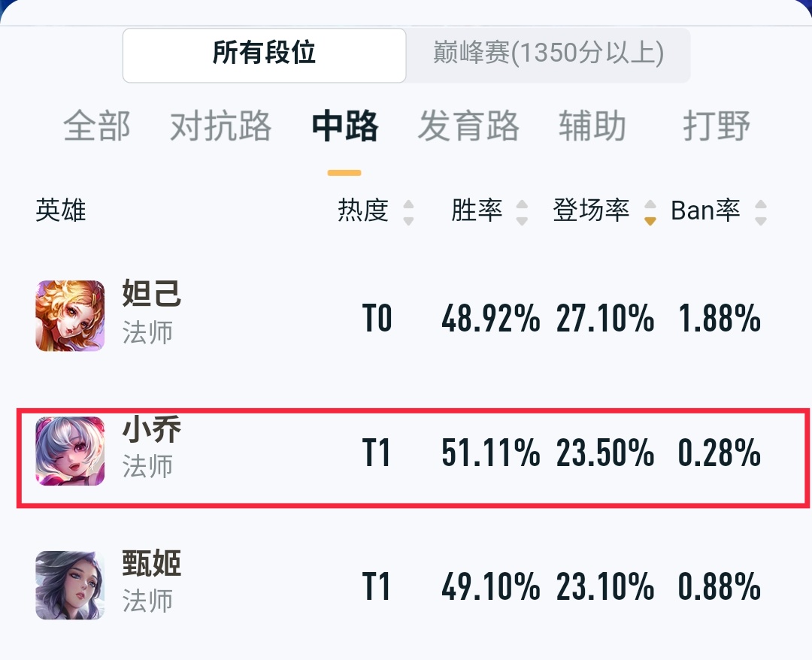Open 甄姬 hero name
812x660 pixels.
(x=152, y=564)
